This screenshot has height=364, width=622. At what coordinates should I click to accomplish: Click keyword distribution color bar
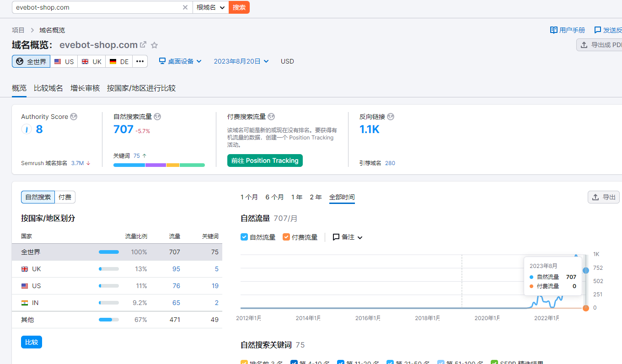(x=159, y=165)
